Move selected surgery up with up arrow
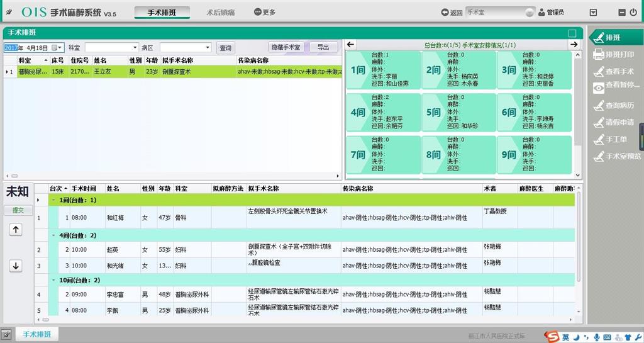Screen dimensions: 644x343 coord(16,230)
